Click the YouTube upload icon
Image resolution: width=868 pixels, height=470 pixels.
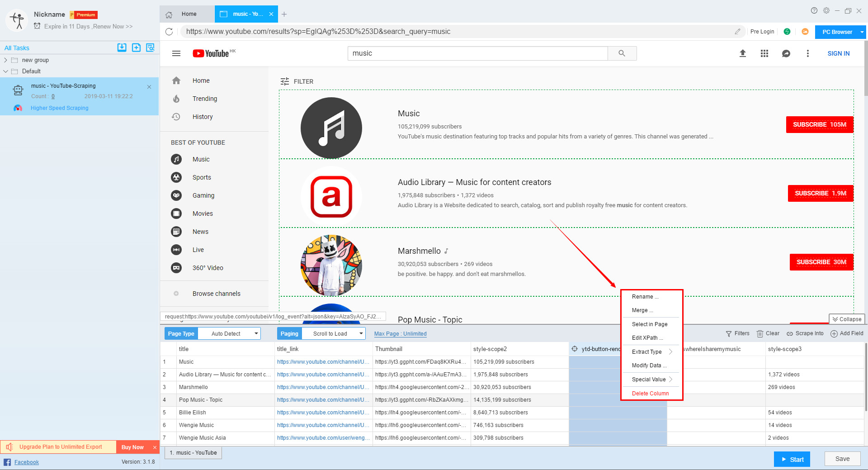(x=743, y=53)
